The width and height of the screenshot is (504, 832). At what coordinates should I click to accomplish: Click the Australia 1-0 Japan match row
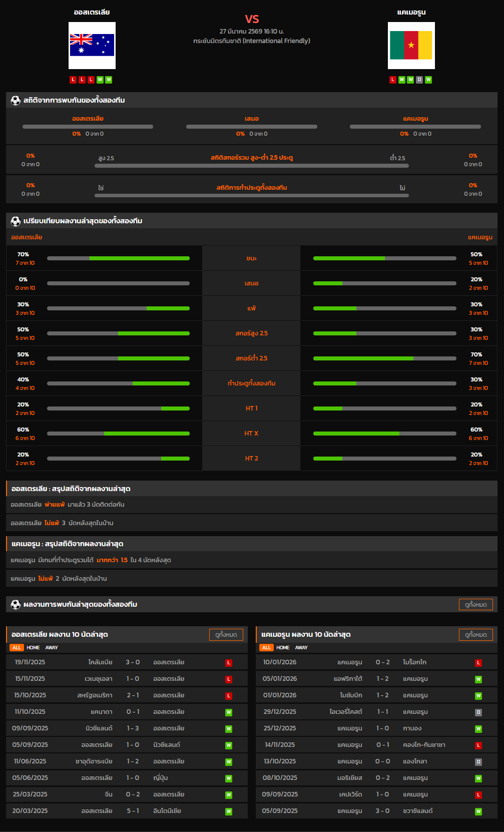127,778
